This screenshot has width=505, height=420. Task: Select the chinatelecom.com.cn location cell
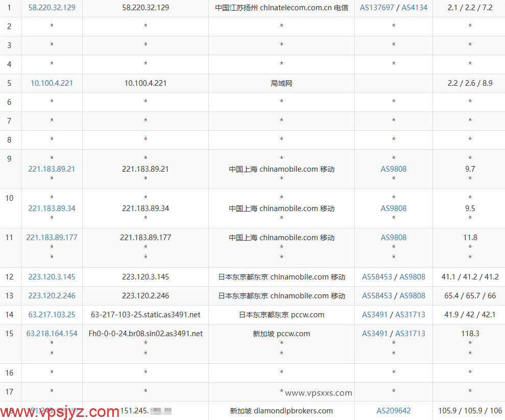281,8
